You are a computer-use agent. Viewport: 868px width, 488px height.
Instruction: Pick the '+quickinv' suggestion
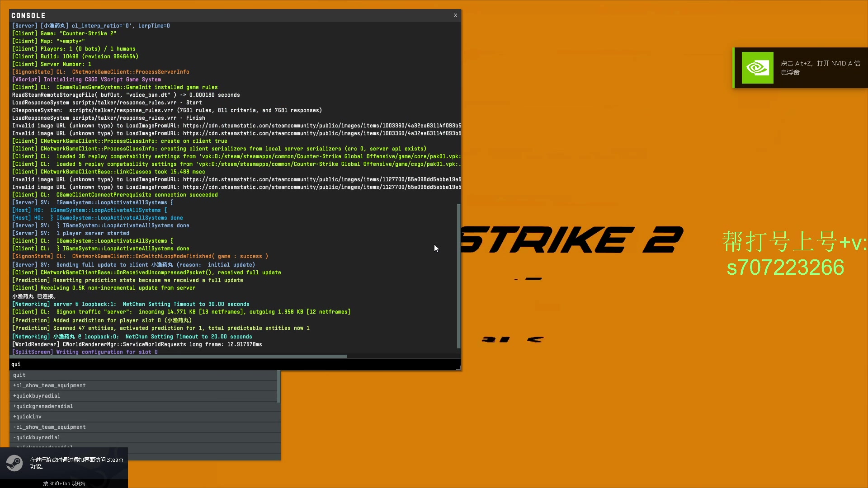tap(143, 417)
